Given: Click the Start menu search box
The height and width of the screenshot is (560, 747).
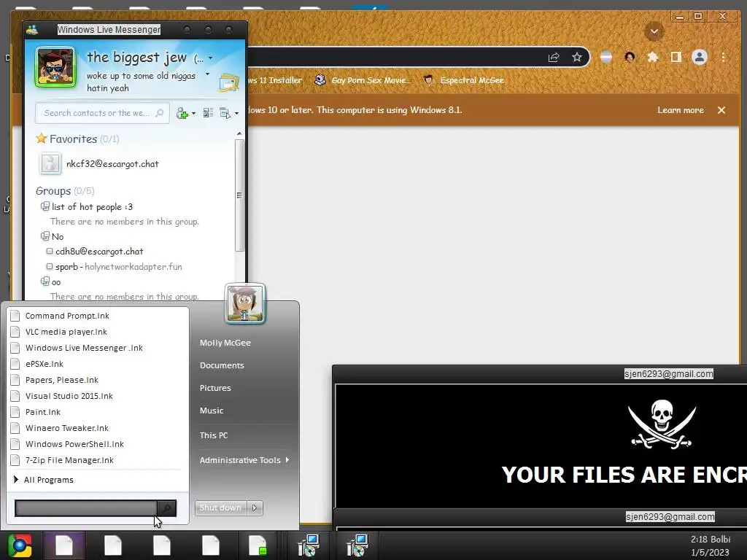Looking at the screenshot, I should click(86, 508).
